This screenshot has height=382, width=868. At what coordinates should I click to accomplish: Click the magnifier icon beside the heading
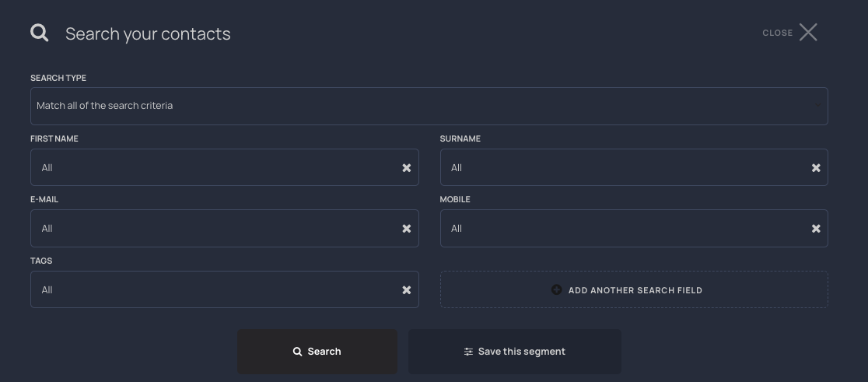pos(40,33)
